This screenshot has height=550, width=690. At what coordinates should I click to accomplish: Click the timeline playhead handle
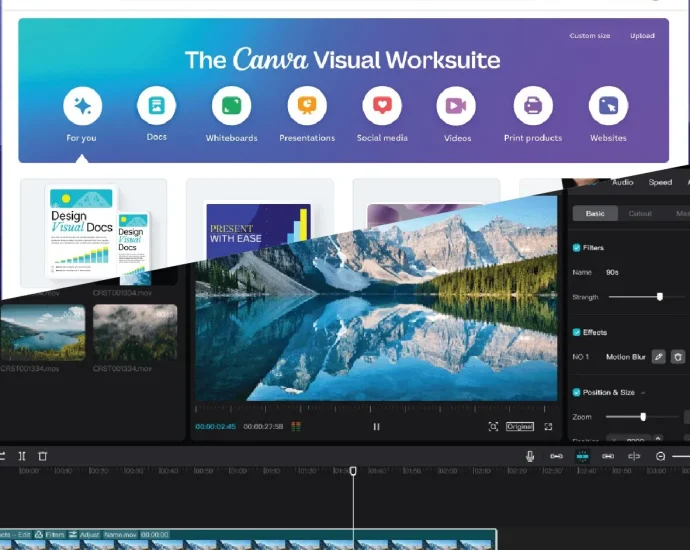353,471
